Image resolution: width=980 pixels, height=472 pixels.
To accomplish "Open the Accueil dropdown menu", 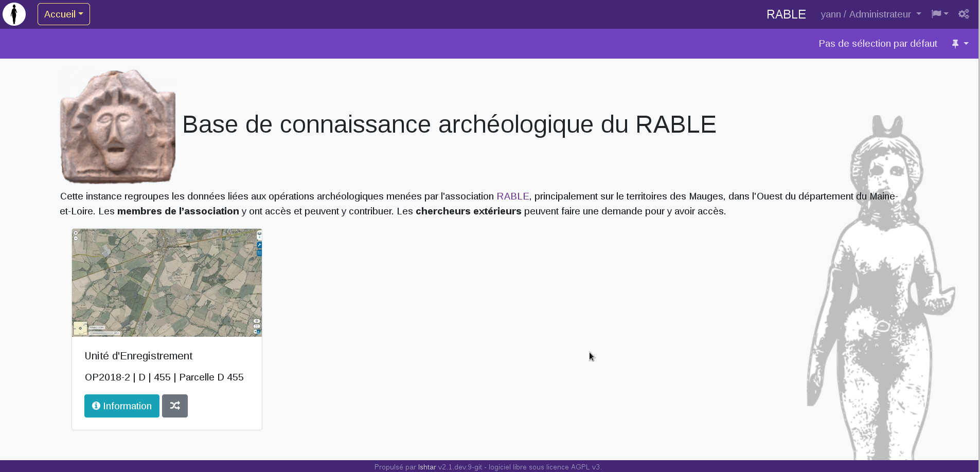I will 64,14.
